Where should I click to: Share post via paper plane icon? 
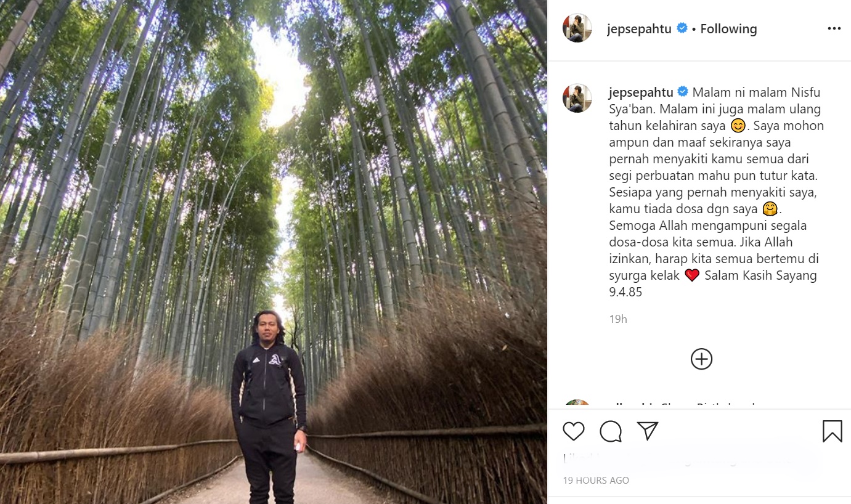(648, 431)
